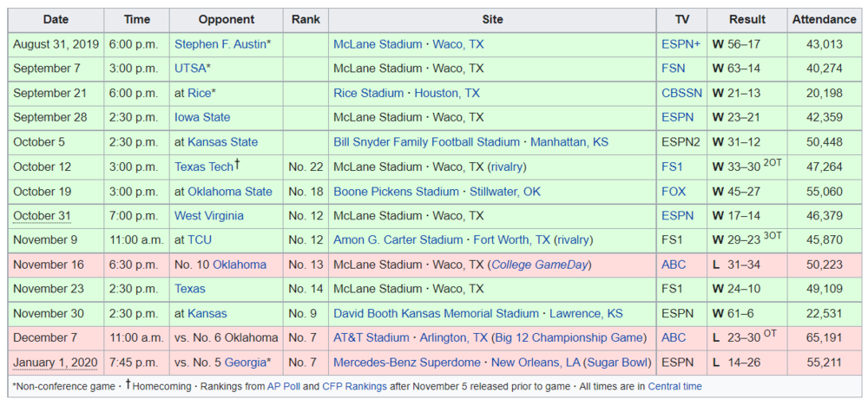Image resolution: width=868 pixels, height=399 pixels.
Task: Select the Attendance column header
Action: [x=823, y=19]
